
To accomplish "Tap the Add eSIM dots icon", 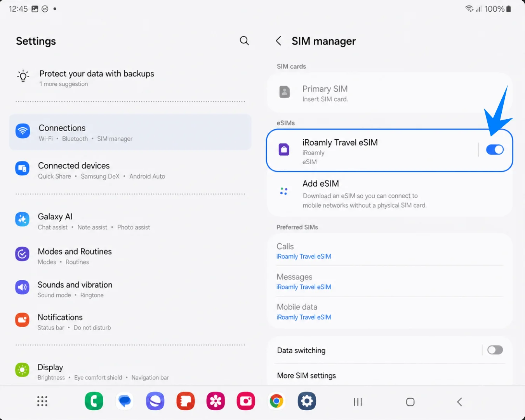I will 284,191.
